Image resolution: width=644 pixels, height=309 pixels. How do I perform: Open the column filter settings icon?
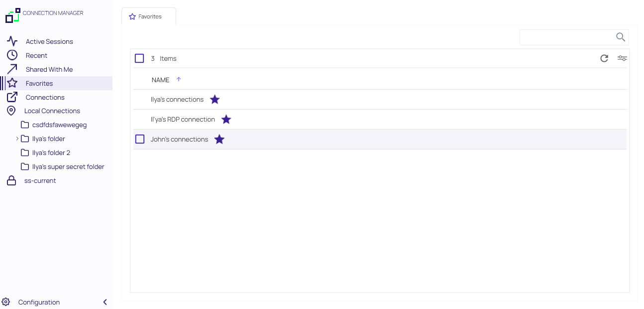pyautogui.click(x=622, y=58)
